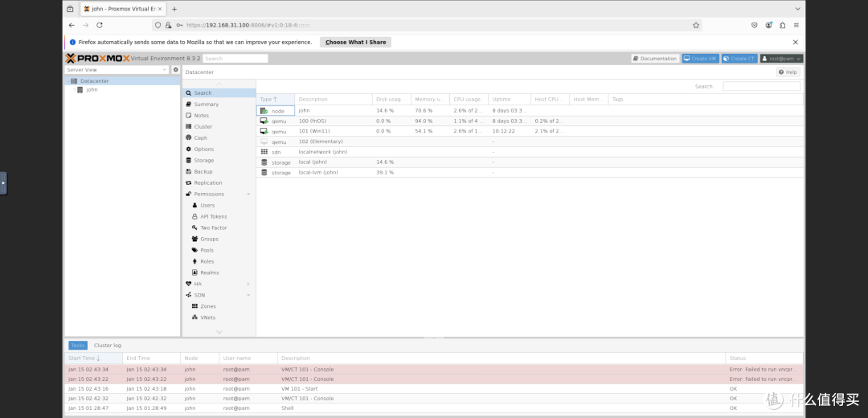Image resolution: width=868 pixels, height=418 pixels.
Task: Open the root@pam user menu
Action: [781, 58]
